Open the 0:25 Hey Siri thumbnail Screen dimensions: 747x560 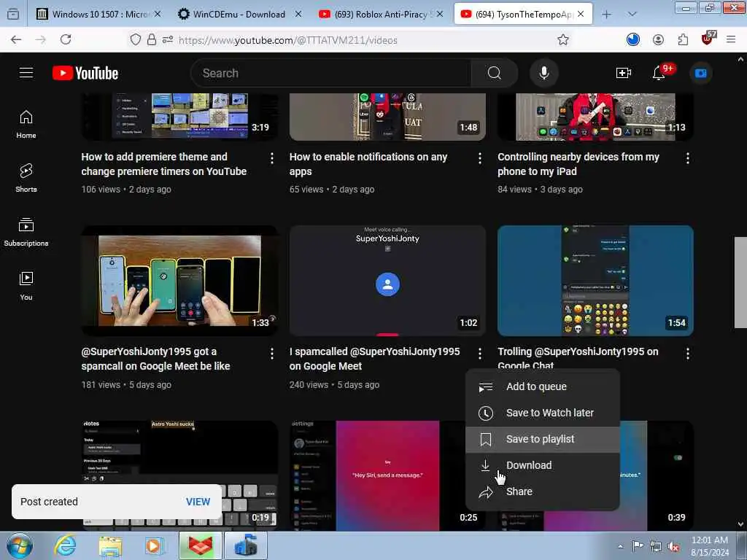pyautogui.click(x=387, y=475)
